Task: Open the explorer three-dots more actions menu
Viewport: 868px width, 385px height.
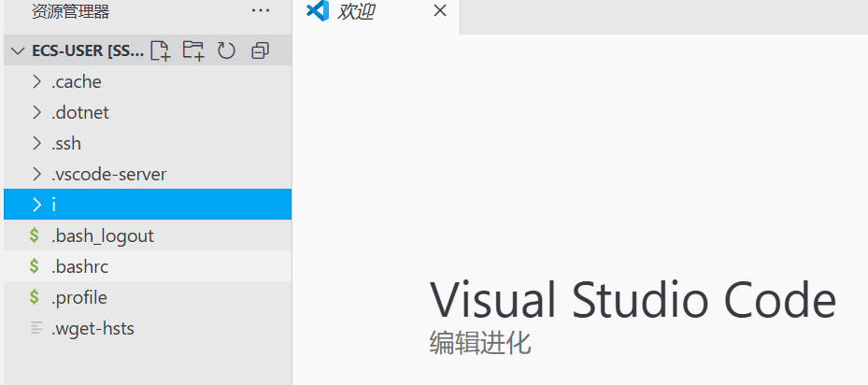Action: pos(261,10)
